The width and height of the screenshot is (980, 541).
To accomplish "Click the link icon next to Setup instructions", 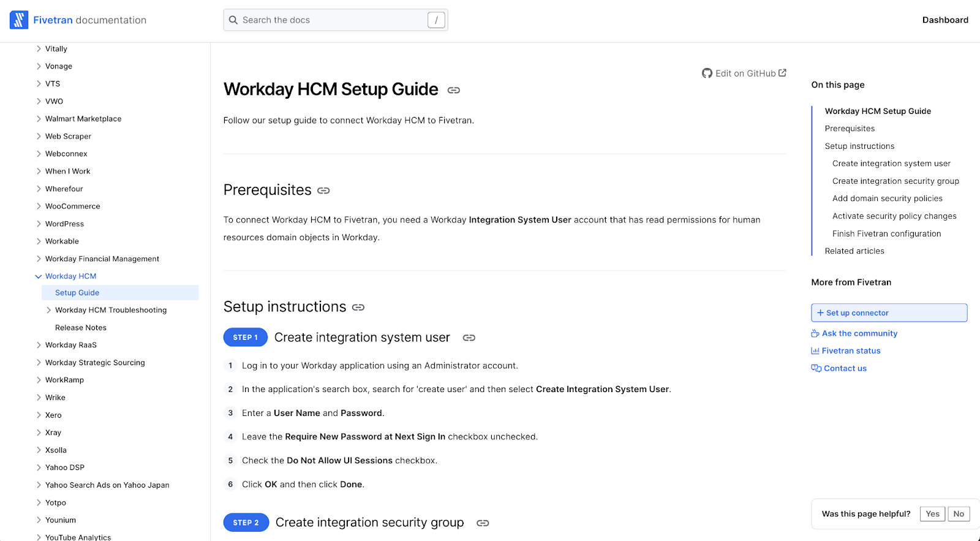I will (x=358, y=308).
